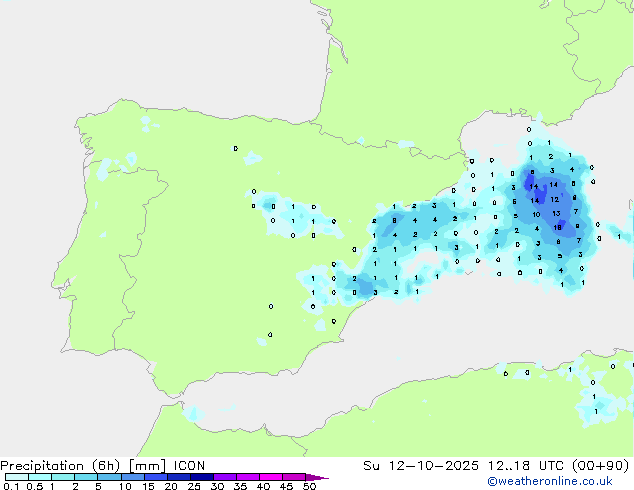Click the legend label 45
The image size is (634, 490).
click(x=286, y=486)
